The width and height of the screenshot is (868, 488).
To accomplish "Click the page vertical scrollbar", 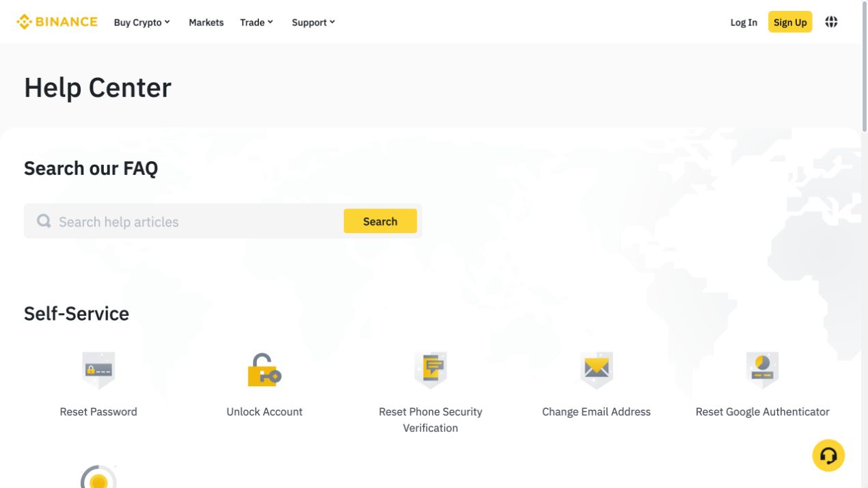I will coord(865,66).
